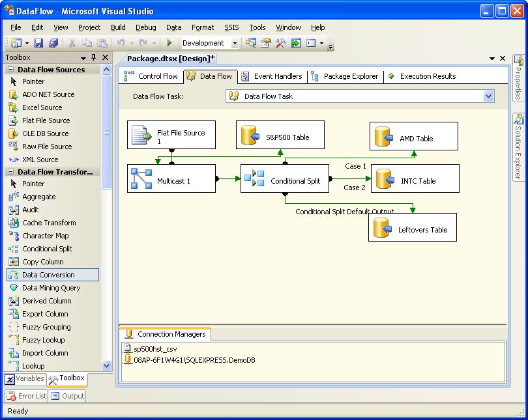
Task: Open the New Project dropdown arrow
Action: tap(27, 44)
